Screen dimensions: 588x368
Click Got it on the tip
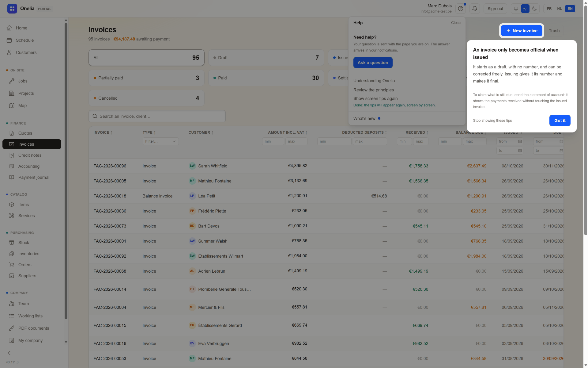(x=560, y=121)
